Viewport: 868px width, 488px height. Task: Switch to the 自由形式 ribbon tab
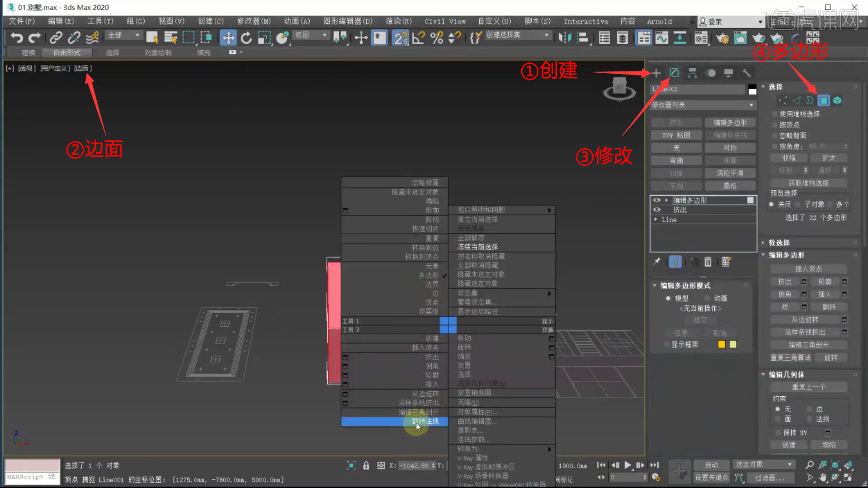click(x=67, y=53)
